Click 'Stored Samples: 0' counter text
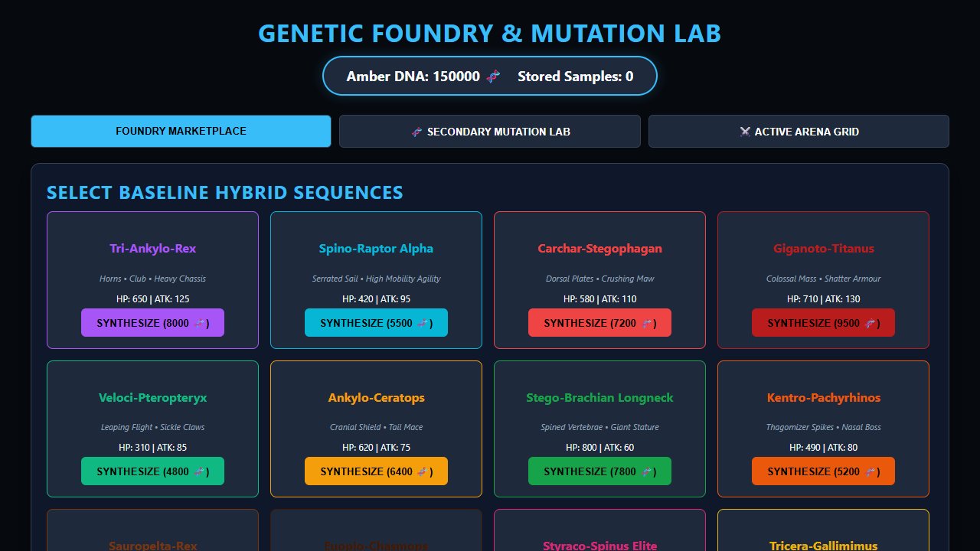 (575, 77)
